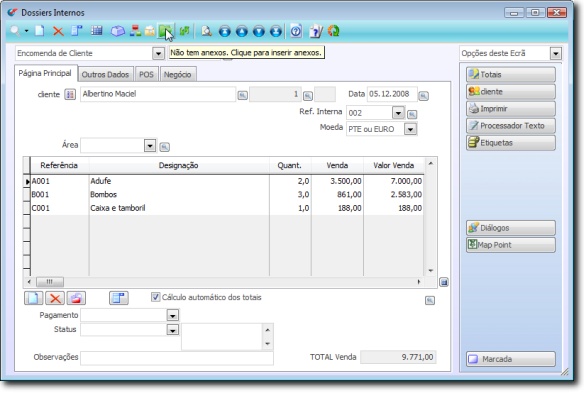The height and width of the screenshot is (393, 584).
Task: Create a new record with blank page toolbar icon
Action: (x=39, y=31)
